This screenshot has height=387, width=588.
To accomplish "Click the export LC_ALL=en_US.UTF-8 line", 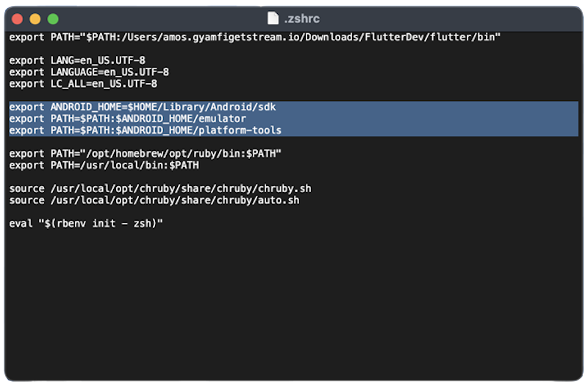I will [x=83, y=84].
